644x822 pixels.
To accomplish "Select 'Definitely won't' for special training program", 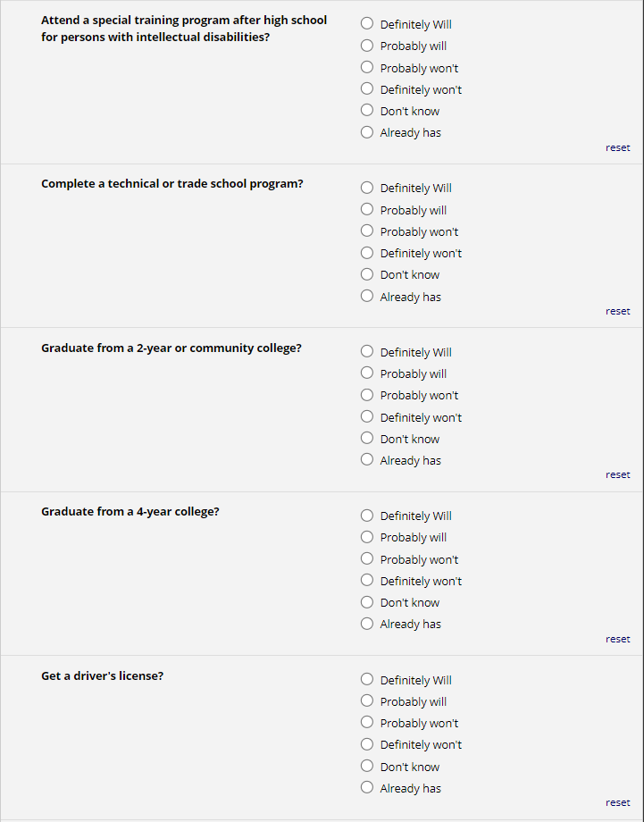I will [367, 89].
